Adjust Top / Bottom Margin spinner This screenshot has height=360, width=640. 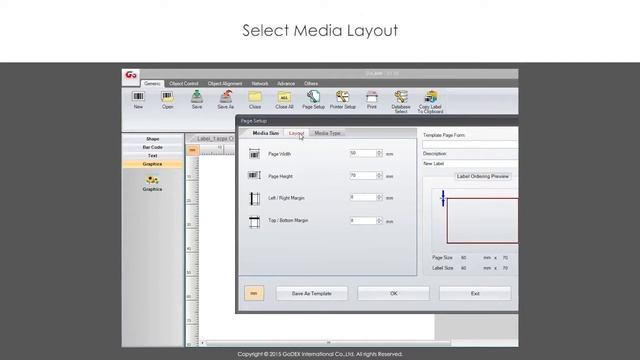pyautogui.click(x=380, y=221)
